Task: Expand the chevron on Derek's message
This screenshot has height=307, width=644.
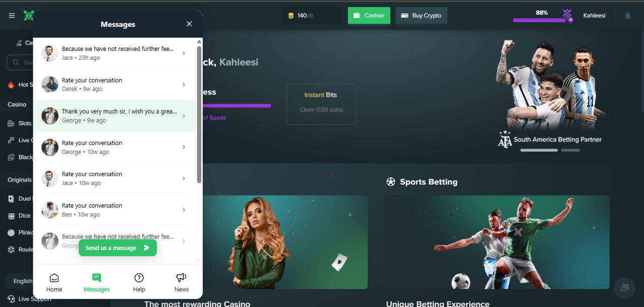Action: point(184,84)
